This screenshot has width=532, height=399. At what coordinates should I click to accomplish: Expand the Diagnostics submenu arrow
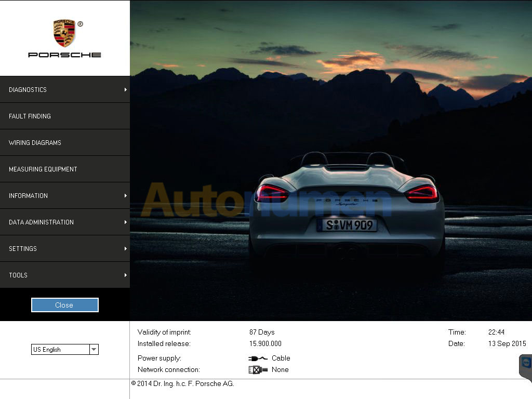point(125,90)
